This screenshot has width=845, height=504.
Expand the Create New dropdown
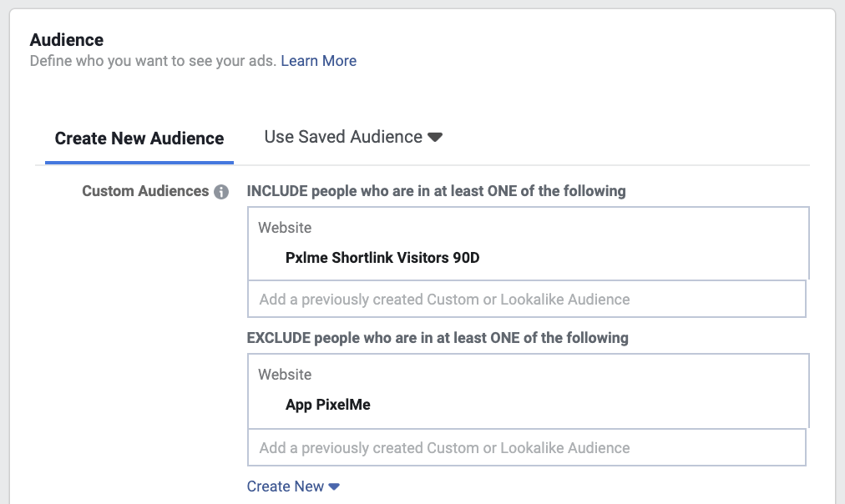click(293, 486)
